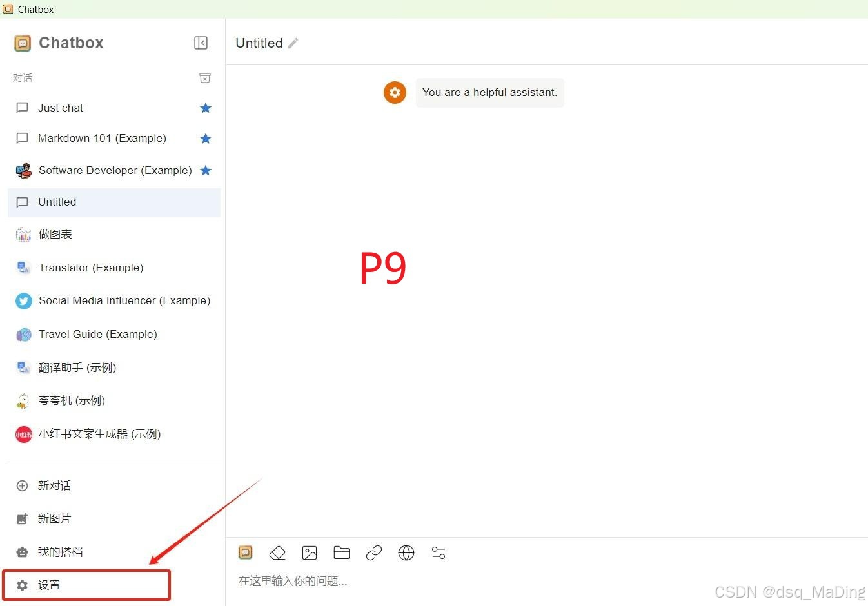
Task: Select the 夸夸机 (示例) conversation
Action: pyautogui.click(x=114, y=400)
